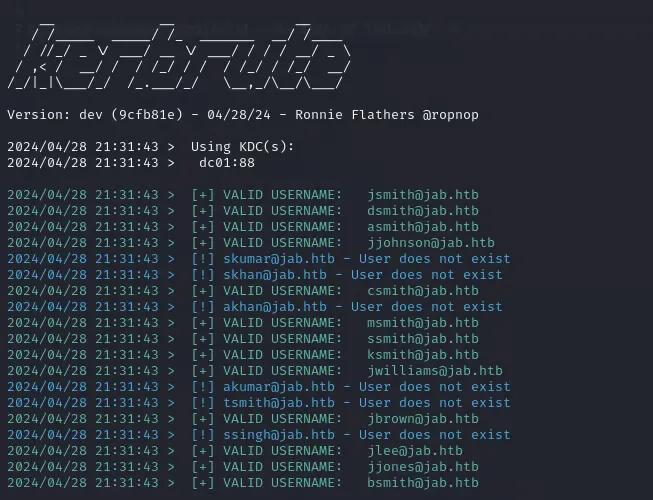Click the ssingh@jab.htb does not exist line
Screen dimensions: 653x500
259,435
